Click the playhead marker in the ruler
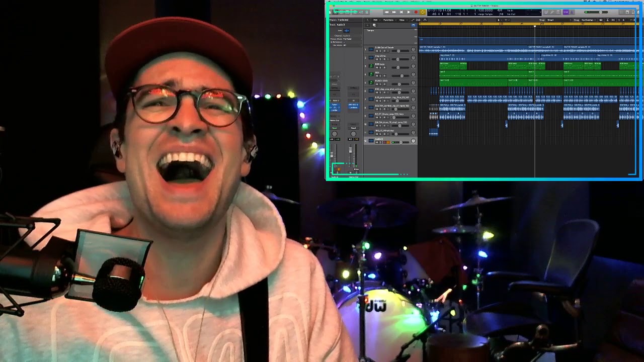Screen dimensions: 644x362 [x=535, y=26]
